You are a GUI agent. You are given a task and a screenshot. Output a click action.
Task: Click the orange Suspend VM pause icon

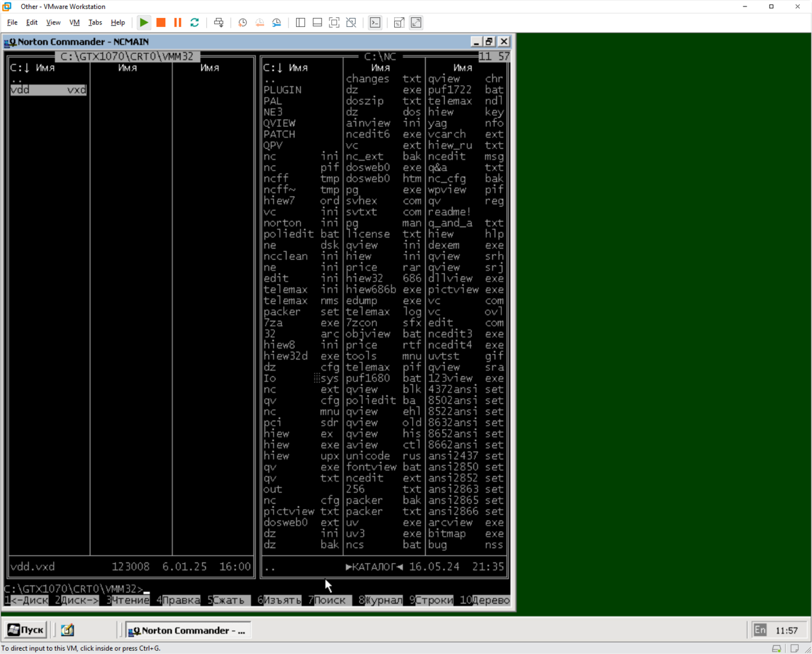(178, 22)
